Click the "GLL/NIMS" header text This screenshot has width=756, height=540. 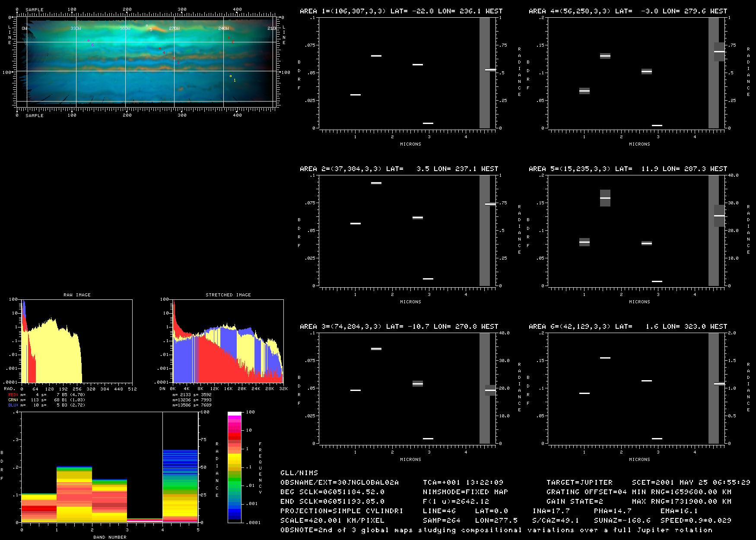click(x=299, y=473)
